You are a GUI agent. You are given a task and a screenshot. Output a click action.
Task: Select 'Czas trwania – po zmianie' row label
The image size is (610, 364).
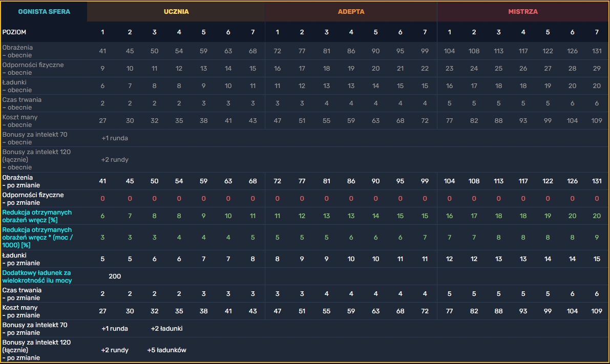pos(22,294)
